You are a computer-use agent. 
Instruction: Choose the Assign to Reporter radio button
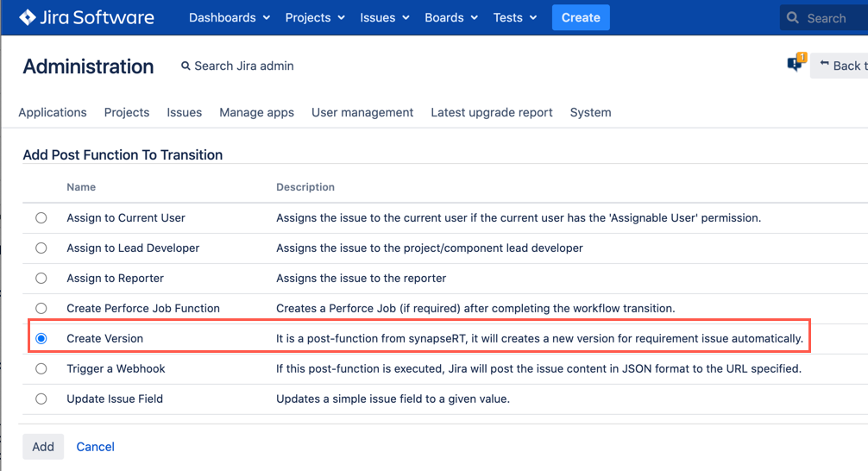click(x=41, y=279)
